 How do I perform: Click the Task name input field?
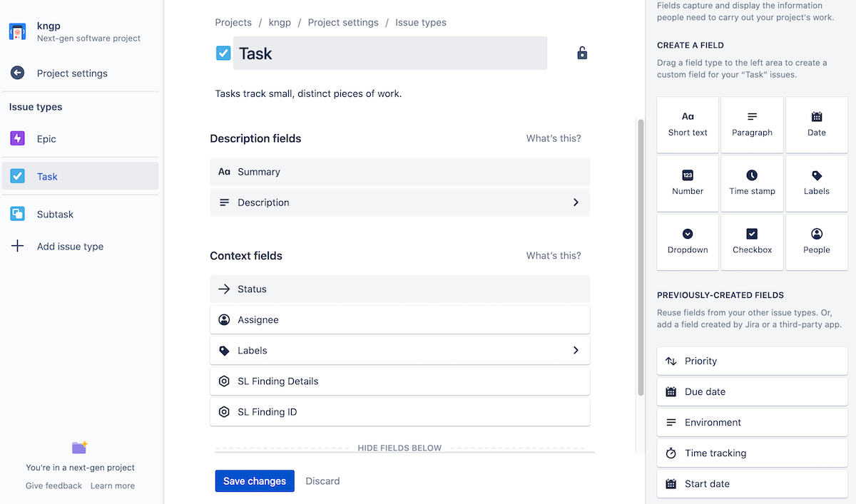click(x=390, y=53)
